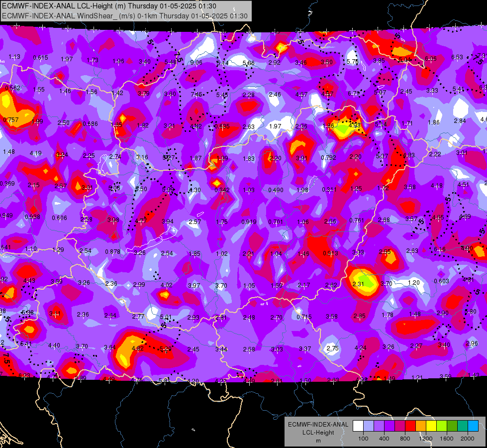Image resolution: width=487 pixels, height=448 pixels.
Task: Click the sky blue legend swatch
Action: [473, 426]
